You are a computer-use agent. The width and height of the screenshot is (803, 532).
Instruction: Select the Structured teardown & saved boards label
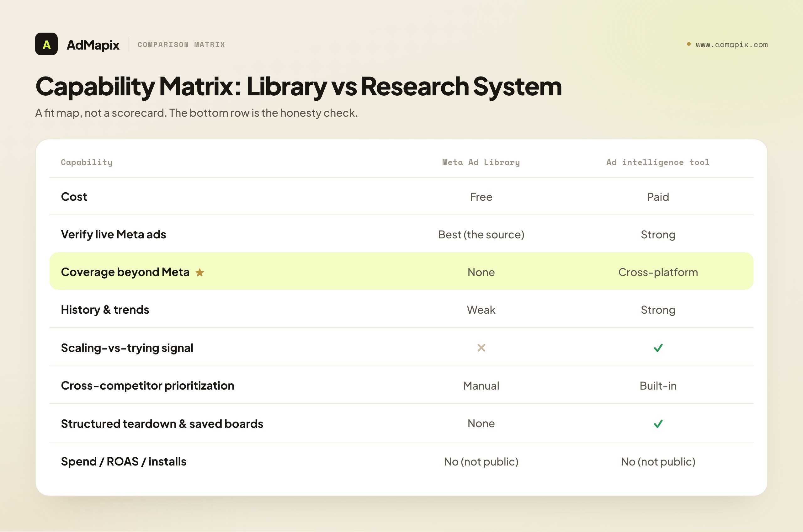pos(162,424)
